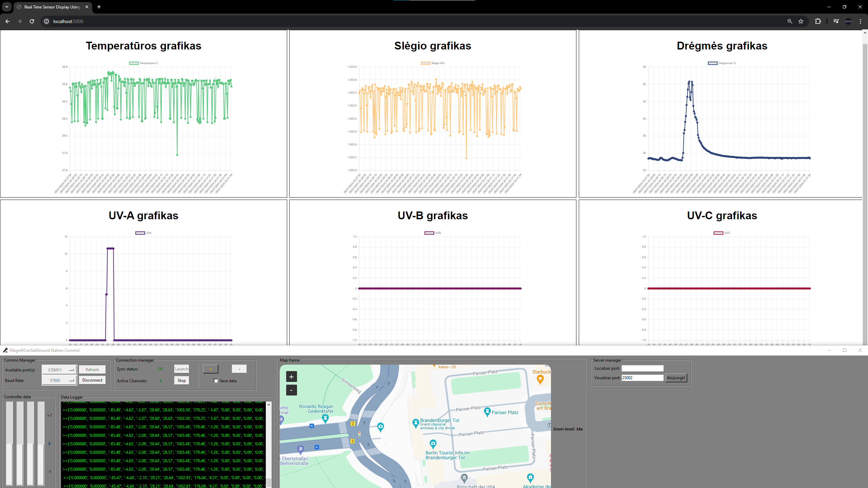The image size is (868, 488).
Task: Click the bookmark star icon
Action: (801, 21)
